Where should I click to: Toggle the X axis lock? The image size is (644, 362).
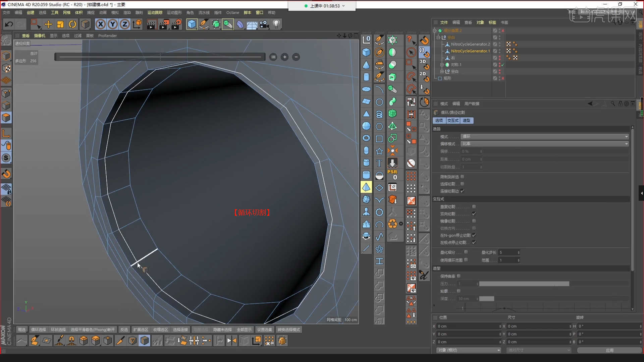coord(101,24)
